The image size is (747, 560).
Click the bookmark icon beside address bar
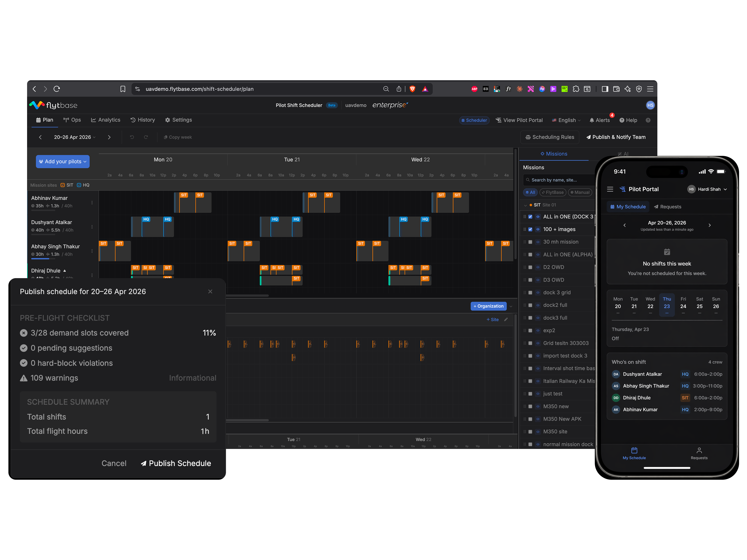[x=123, y=89]
